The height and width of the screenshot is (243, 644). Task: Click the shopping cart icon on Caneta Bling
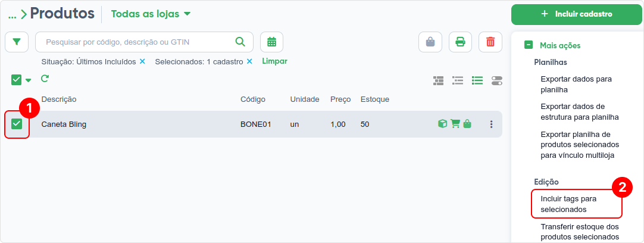click(x=455, y=124)
